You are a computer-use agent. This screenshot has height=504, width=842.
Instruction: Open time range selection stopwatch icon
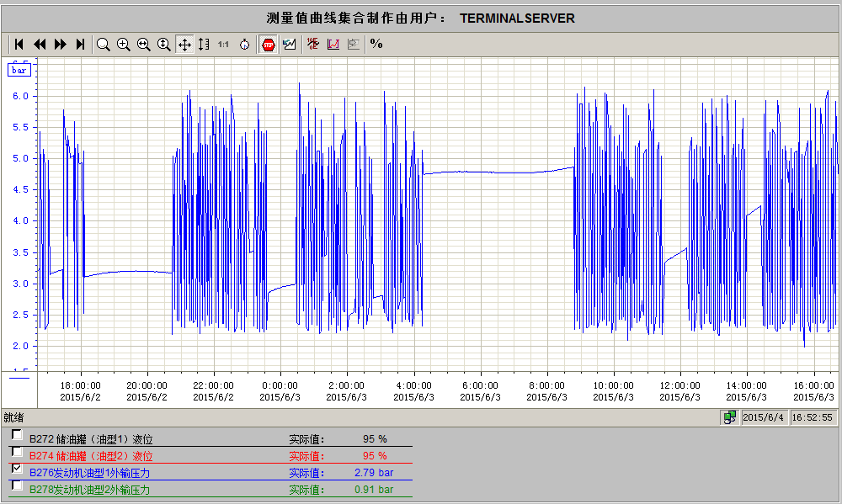point(244,44)
